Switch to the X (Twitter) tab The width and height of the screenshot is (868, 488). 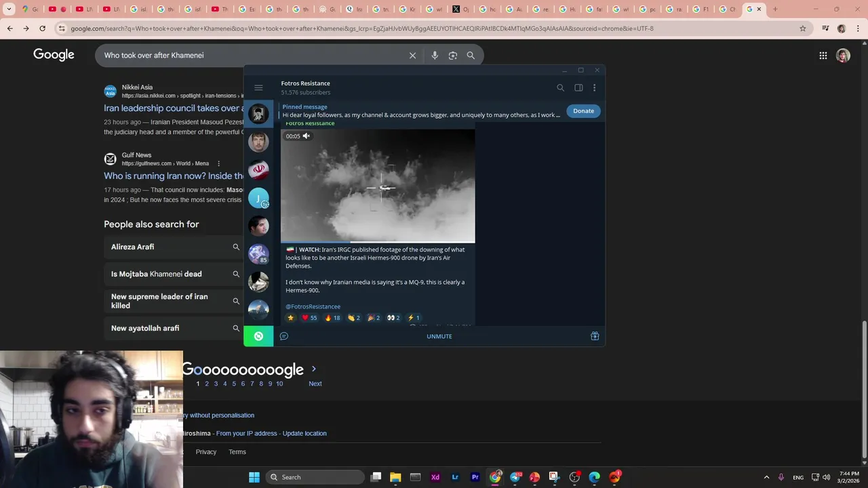[460, 9]
